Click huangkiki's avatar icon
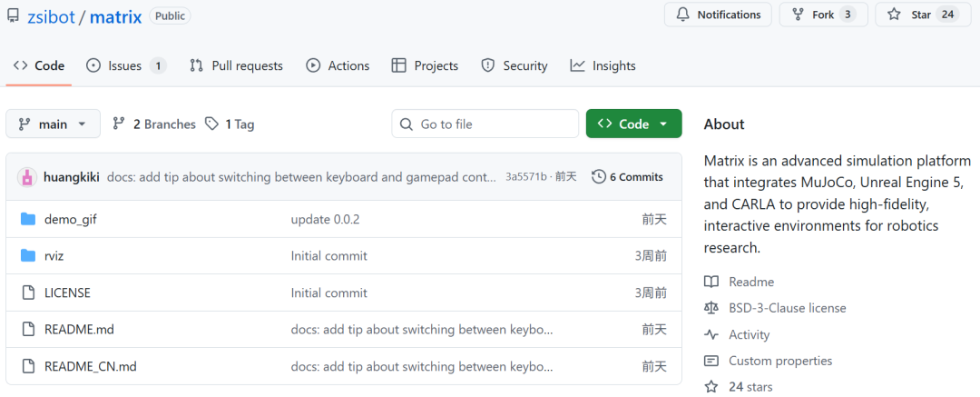 [x=26, y=177]
